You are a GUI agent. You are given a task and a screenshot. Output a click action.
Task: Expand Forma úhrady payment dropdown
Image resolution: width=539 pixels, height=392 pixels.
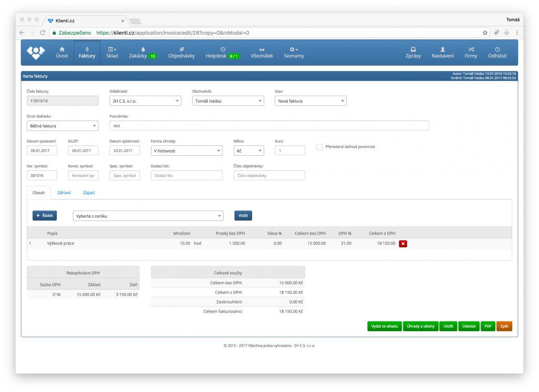(x=186, y=151)
